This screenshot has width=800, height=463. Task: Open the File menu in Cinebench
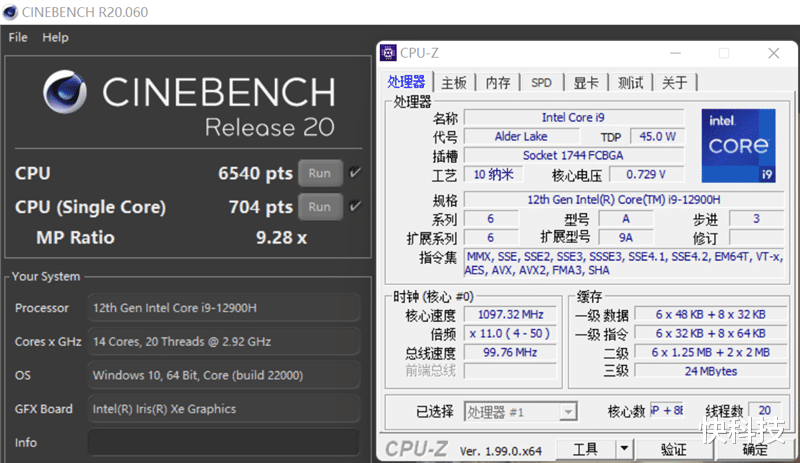tap(18, 37)
